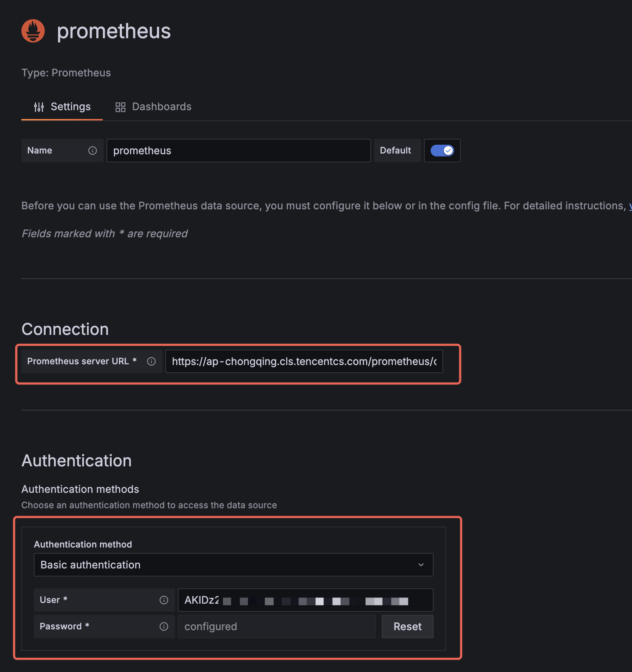Click the documentation link after detailed instructions

pos(630,206)
